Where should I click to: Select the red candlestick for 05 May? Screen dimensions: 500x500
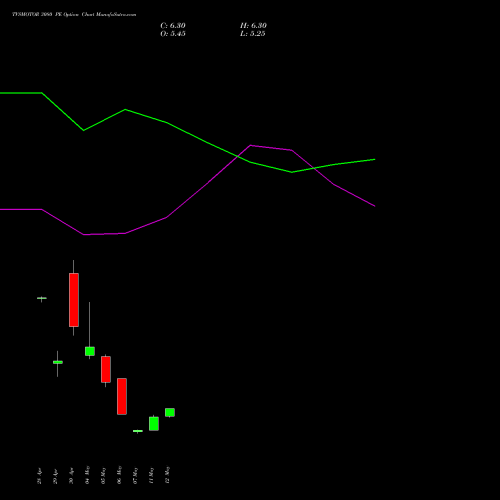[106, 369]
